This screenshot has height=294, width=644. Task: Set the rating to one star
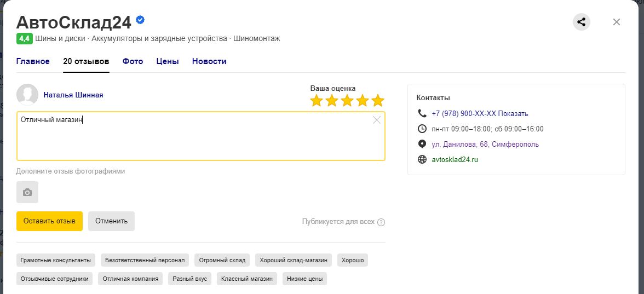click(x=316, y=101)
